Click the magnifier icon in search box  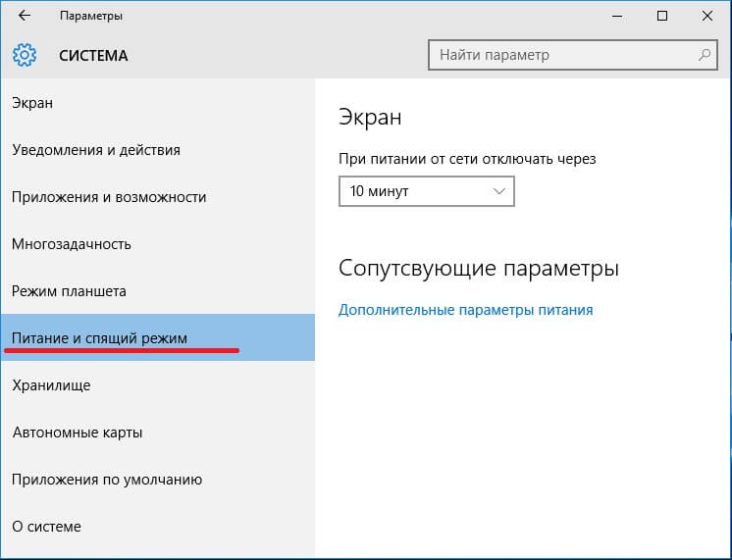704,55
